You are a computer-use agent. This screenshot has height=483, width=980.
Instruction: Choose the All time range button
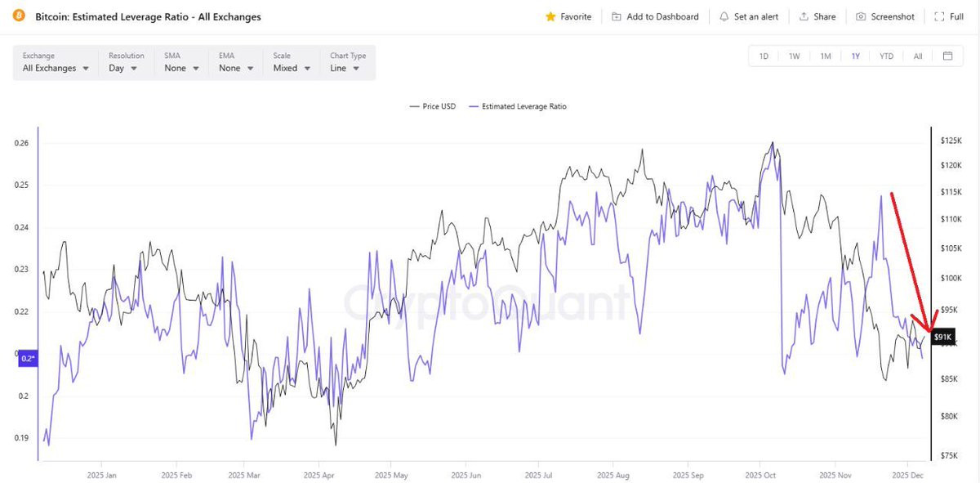[918, 56]
